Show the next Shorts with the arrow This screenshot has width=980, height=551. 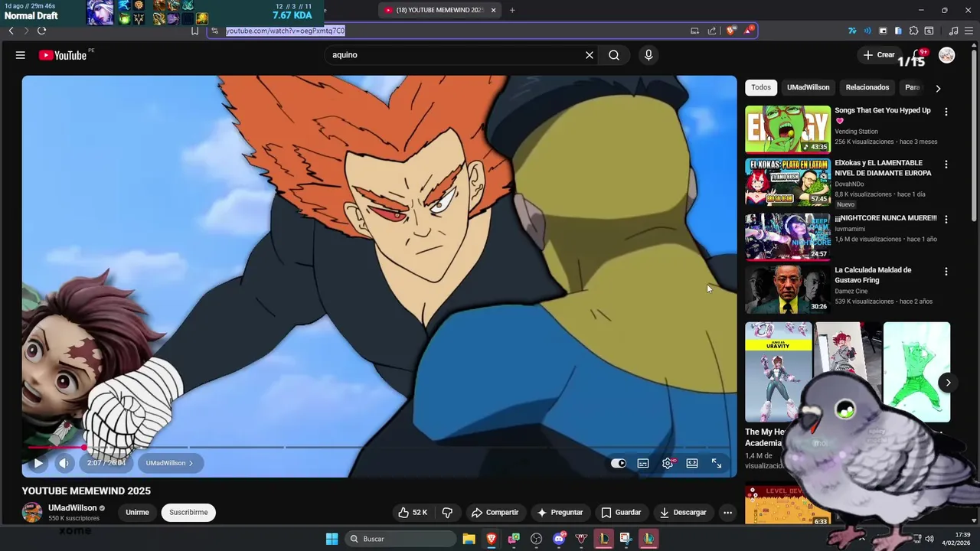948,383
